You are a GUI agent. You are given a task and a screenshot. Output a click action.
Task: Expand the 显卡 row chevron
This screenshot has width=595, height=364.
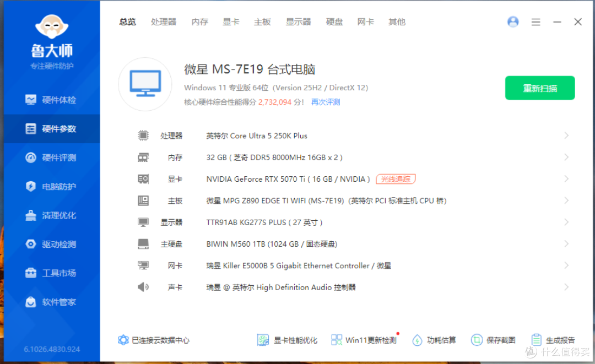(x=566, y=178)
